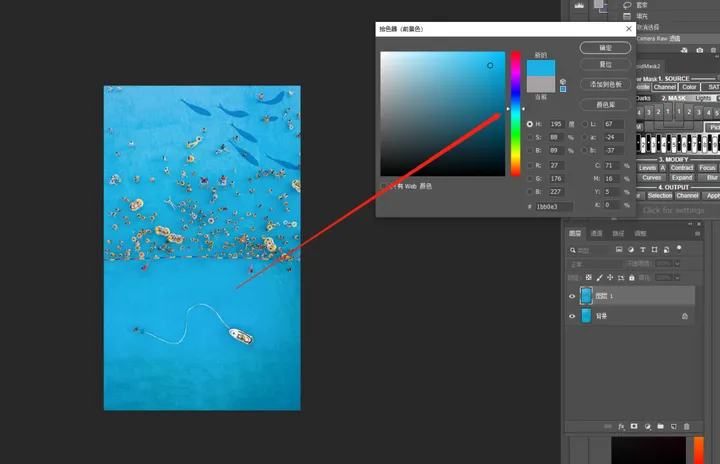
Task: Click the 复位 reset button
Action: pos(605,64)
